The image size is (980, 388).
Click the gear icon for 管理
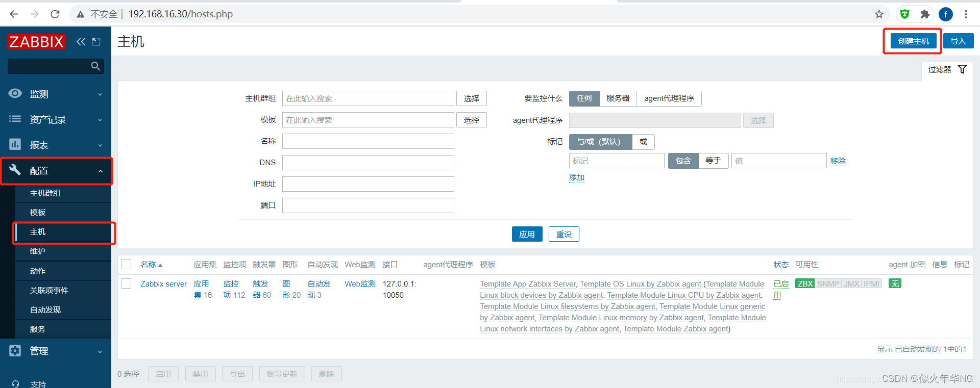coord(15,350)
